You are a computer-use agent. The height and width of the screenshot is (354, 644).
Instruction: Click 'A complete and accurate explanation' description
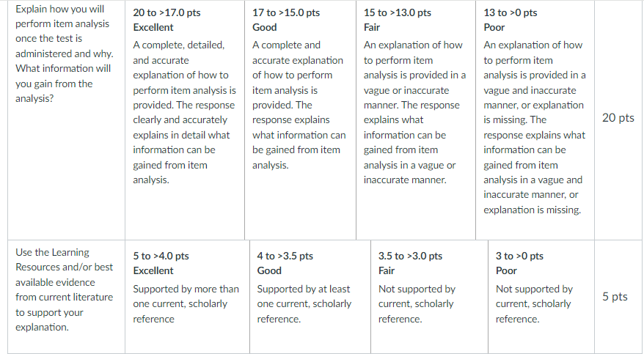299,105
